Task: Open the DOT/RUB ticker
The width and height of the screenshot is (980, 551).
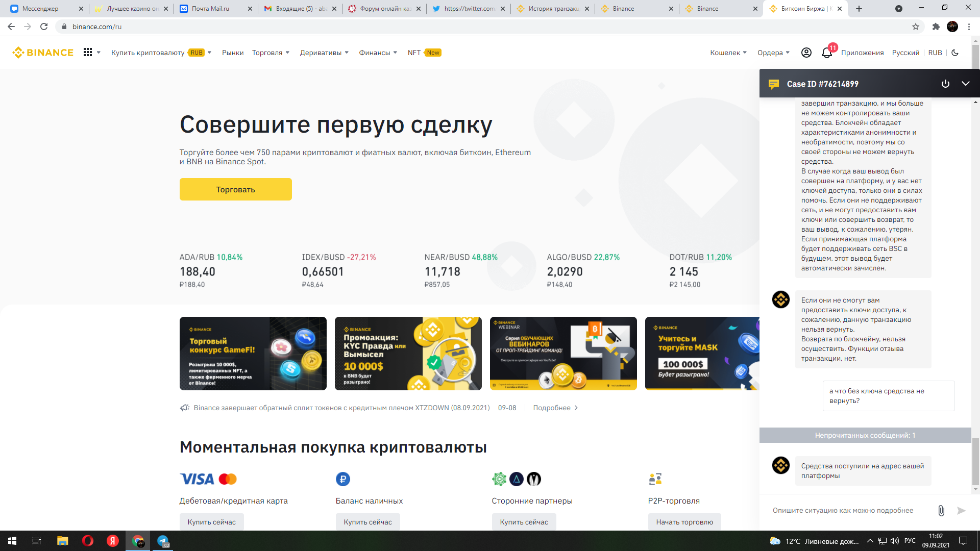Action: [701, 271]
